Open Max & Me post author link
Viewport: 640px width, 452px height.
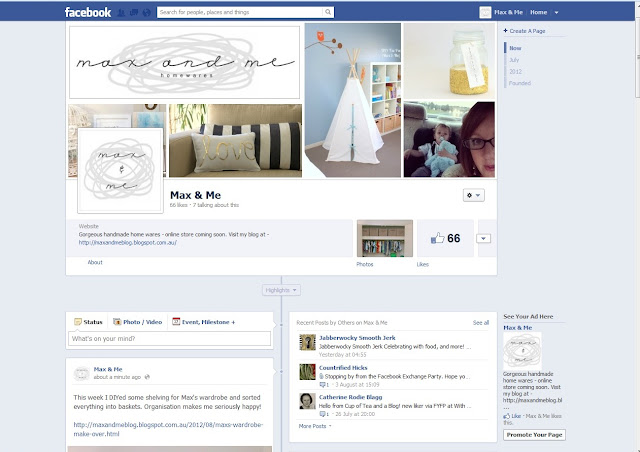[108, 369]
